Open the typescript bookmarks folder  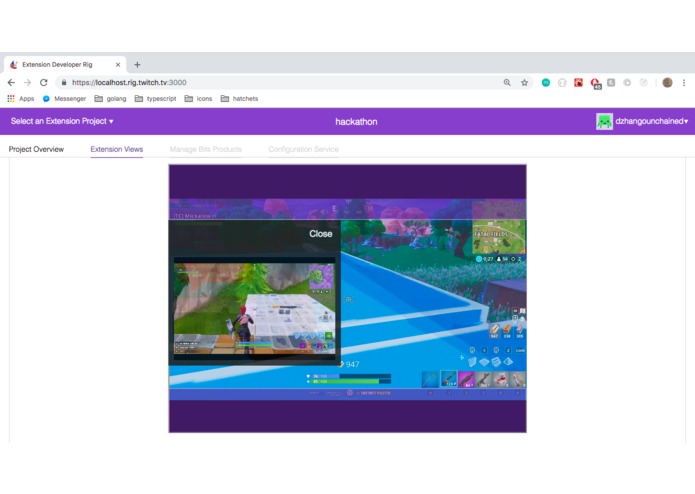click(x=156, y=98)
